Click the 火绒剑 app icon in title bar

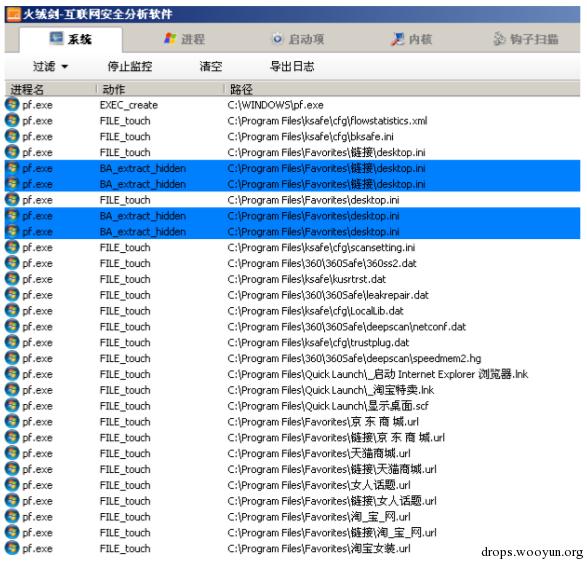click(x=13, y=14)
